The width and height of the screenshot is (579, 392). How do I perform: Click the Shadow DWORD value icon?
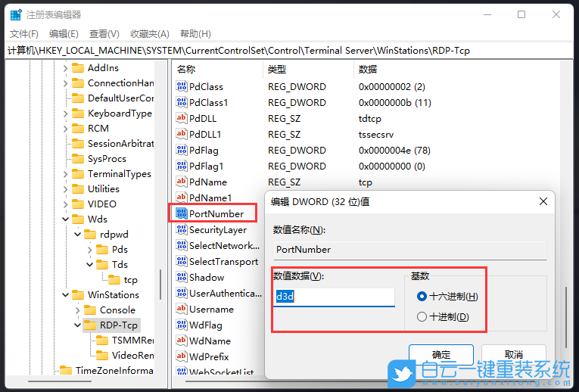182,277
